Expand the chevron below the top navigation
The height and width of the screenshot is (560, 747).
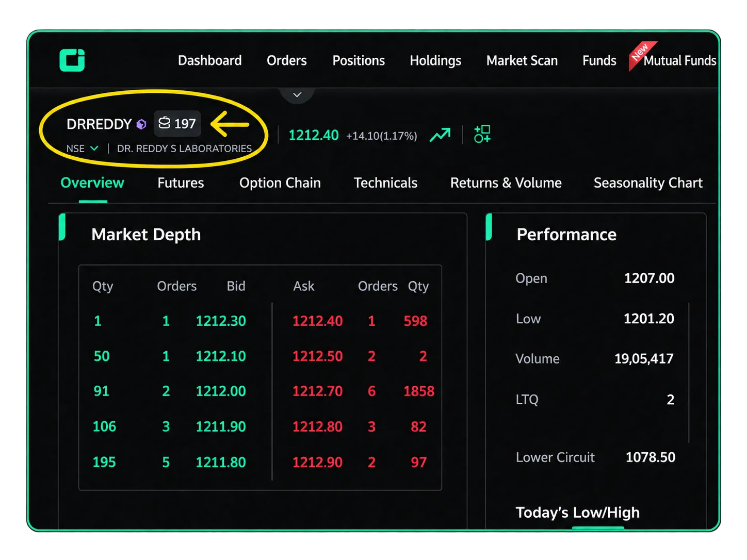[297, 95]
